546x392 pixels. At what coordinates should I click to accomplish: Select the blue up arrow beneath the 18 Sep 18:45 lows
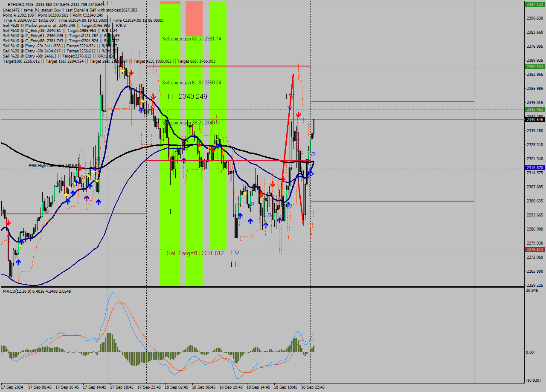tap(279, 220)
